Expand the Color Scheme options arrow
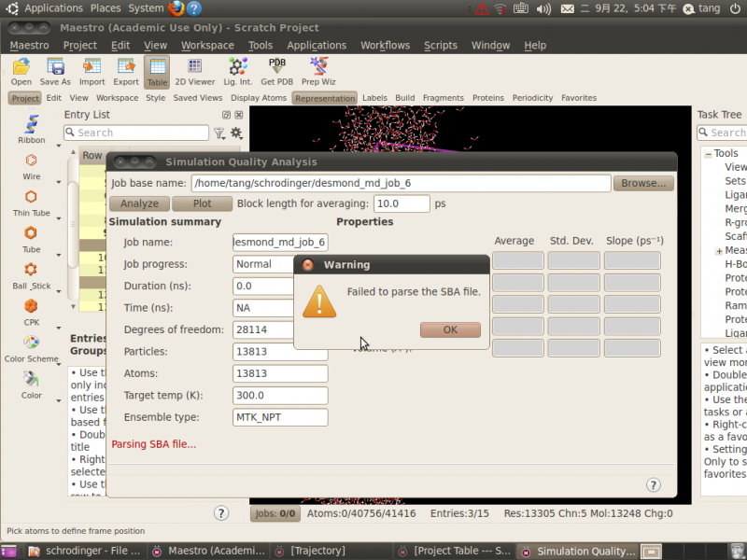The image size is (747, 560). (x=59, y=364)
